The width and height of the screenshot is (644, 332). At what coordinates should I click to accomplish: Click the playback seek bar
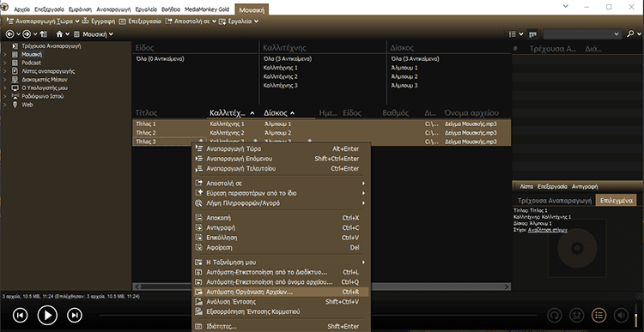[318, 315]
